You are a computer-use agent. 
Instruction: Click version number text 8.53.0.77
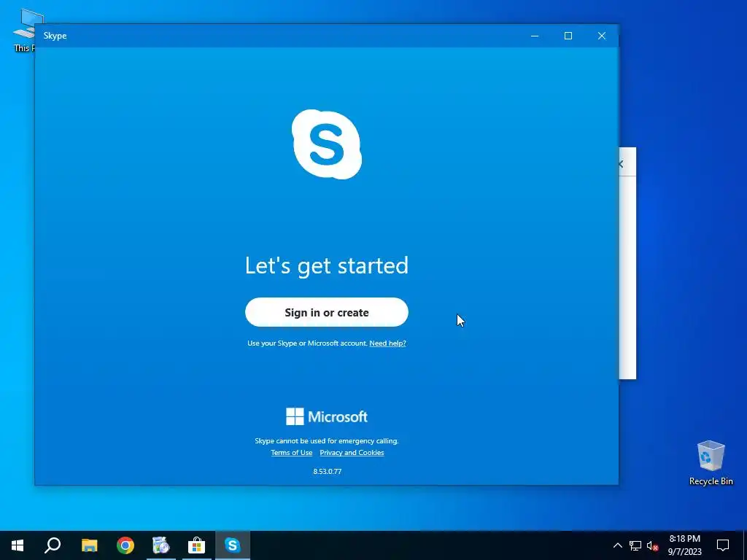click(328, 472)
